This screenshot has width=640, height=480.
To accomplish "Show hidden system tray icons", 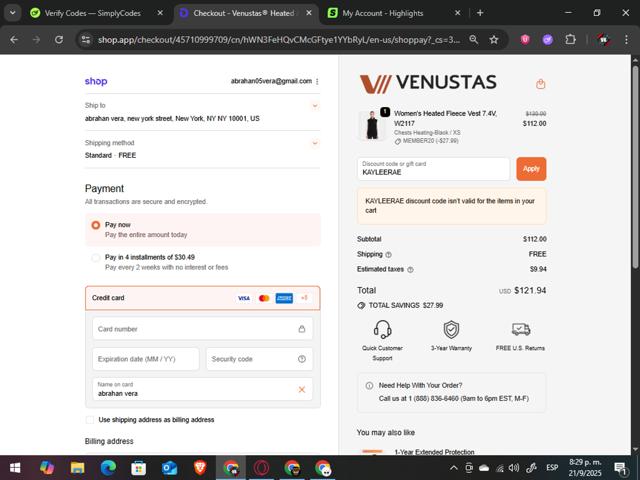I will [453, 468].
